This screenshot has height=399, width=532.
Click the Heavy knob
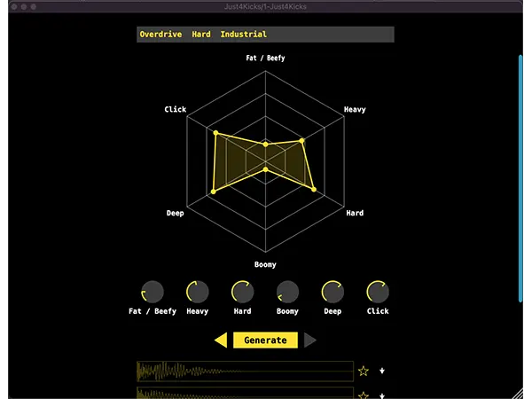click(198, 292)
